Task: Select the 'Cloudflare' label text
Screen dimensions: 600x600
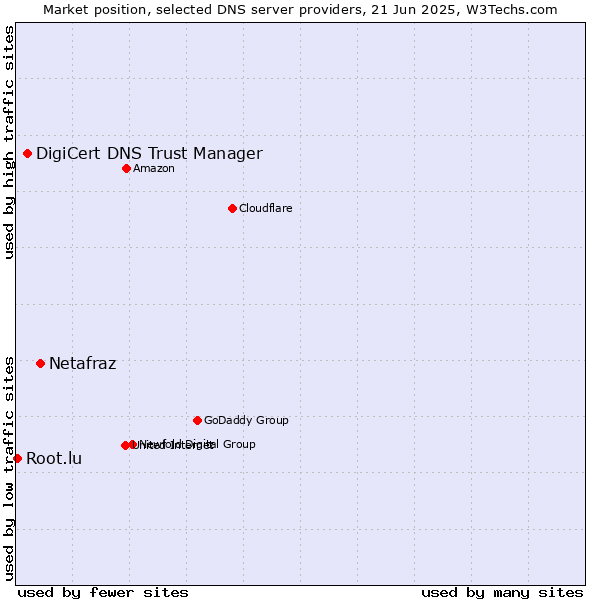Action: [x=266, y=208]
